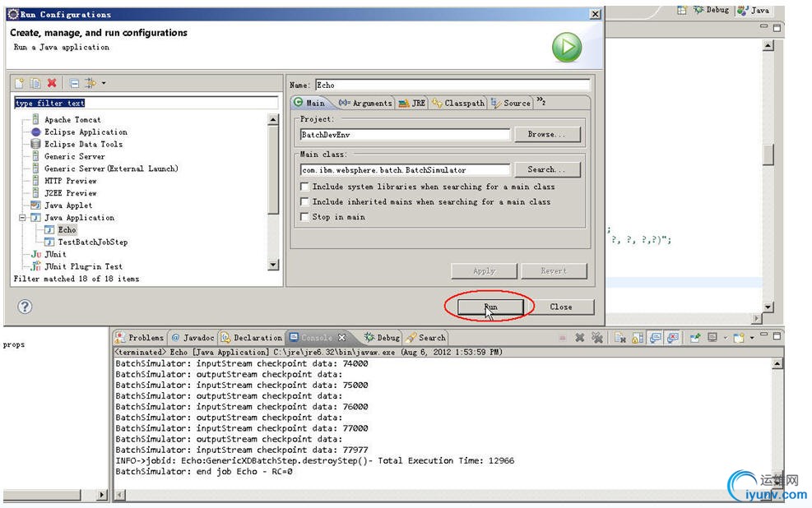
Task: Select Eclipse Data Tools entry
Action: pos(83,144)
